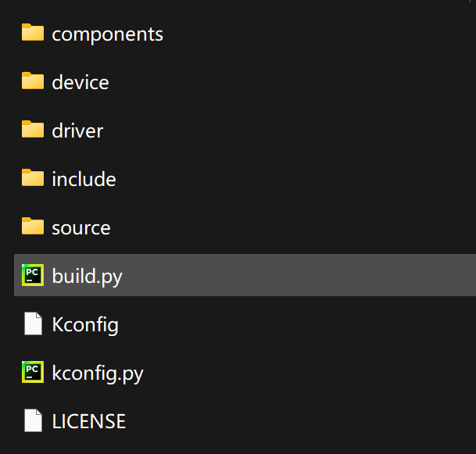Viewport: 476px width, 454px height.
Task: Select the driver folder name
Action: pos(77,131)
